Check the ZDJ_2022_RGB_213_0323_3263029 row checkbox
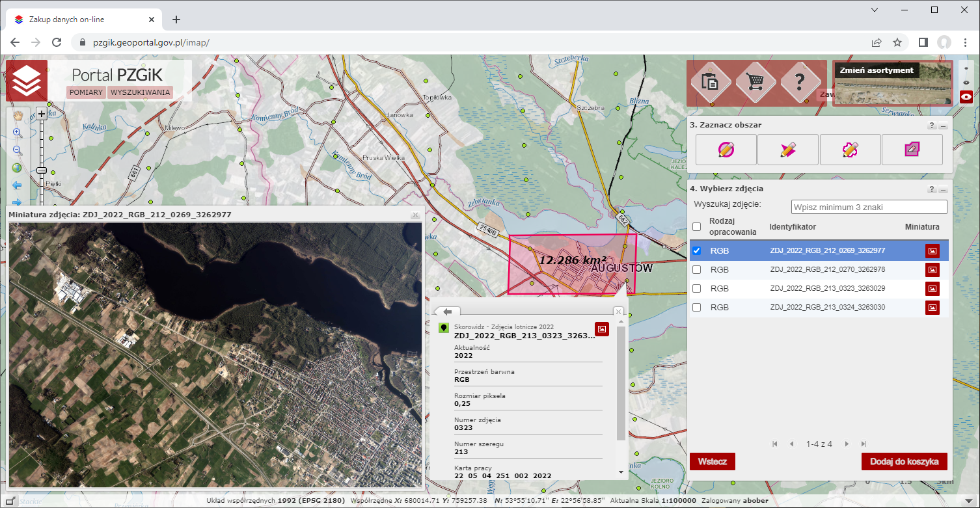The height and width of the screenshot is (508, 980). click(x=697, y=288)
